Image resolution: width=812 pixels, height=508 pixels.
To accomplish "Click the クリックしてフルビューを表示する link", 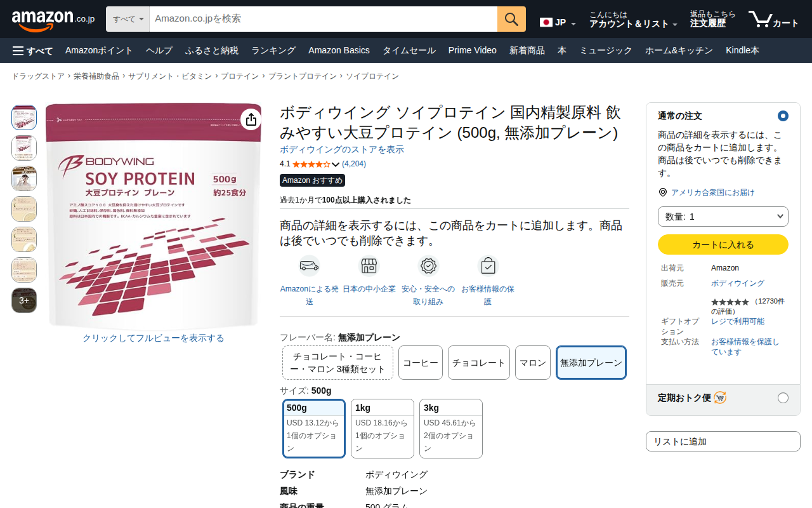I will tap(154, 338).
